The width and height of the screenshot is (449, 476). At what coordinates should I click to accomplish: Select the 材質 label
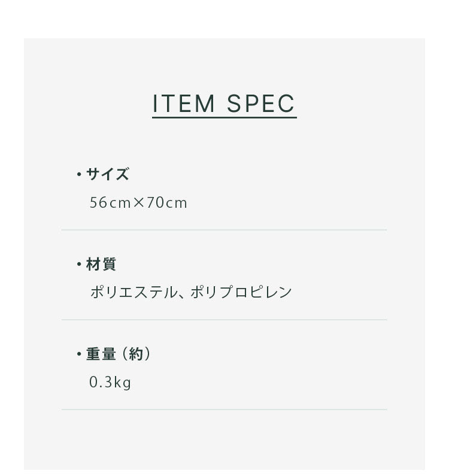pos(101,264)
